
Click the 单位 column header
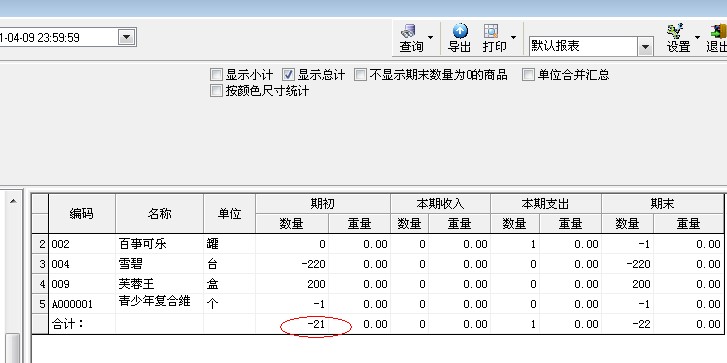click(230, 214)
